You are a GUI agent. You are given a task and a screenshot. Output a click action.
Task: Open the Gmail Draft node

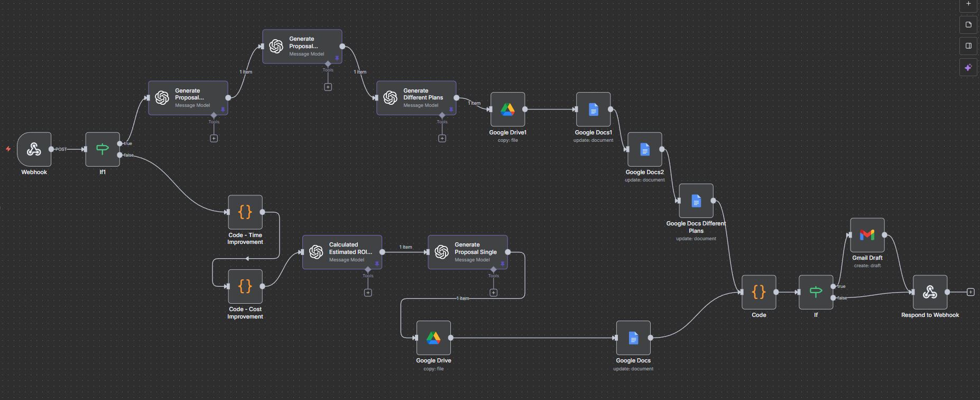click(x=867, y=235)
